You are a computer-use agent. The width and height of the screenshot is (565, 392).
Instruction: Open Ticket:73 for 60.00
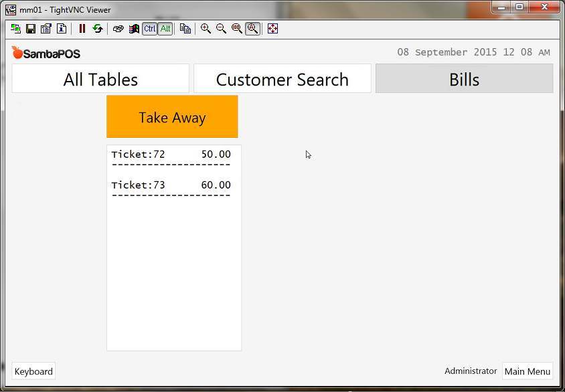[x=171, y=185]
